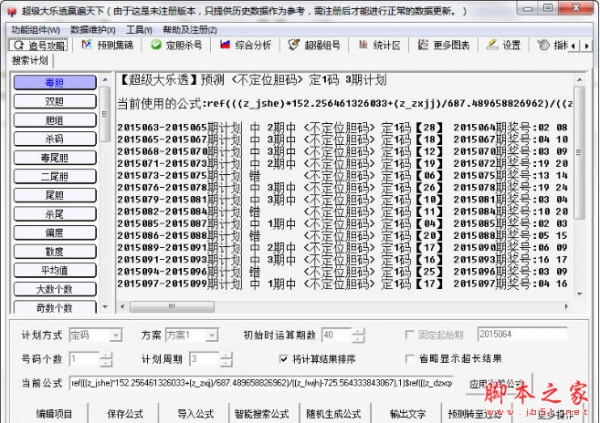The image size is (600, 423).
Task: Click the sidebar vertical scrollbar thumb
Action: click(x=105, y=114)
